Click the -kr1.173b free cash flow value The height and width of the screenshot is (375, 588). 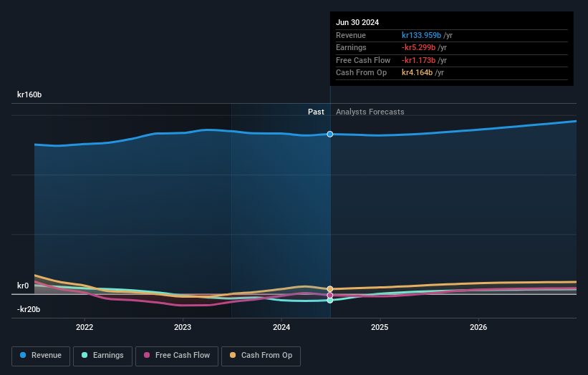click(418, 60)
